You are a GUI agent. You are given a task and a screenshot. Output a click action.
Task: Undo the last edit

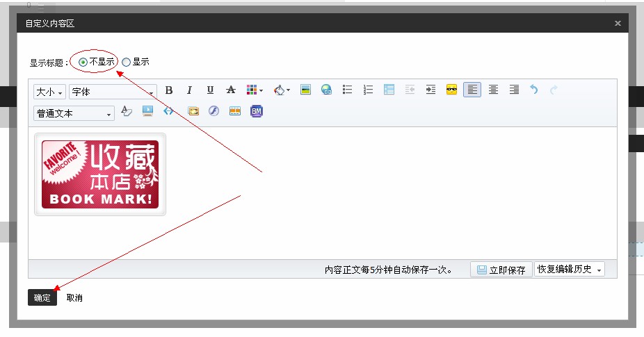click(x=534, y=90)
